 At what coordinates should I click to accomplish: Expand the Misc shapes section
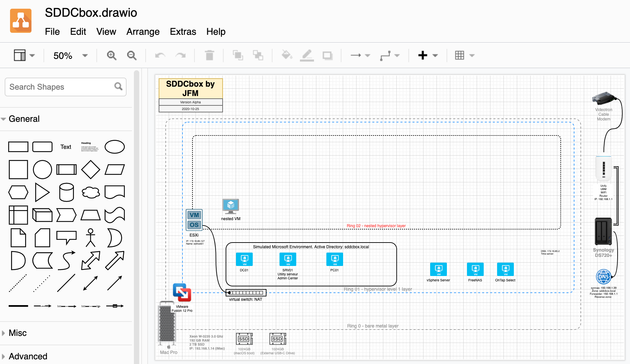click(x=14, y=333)
